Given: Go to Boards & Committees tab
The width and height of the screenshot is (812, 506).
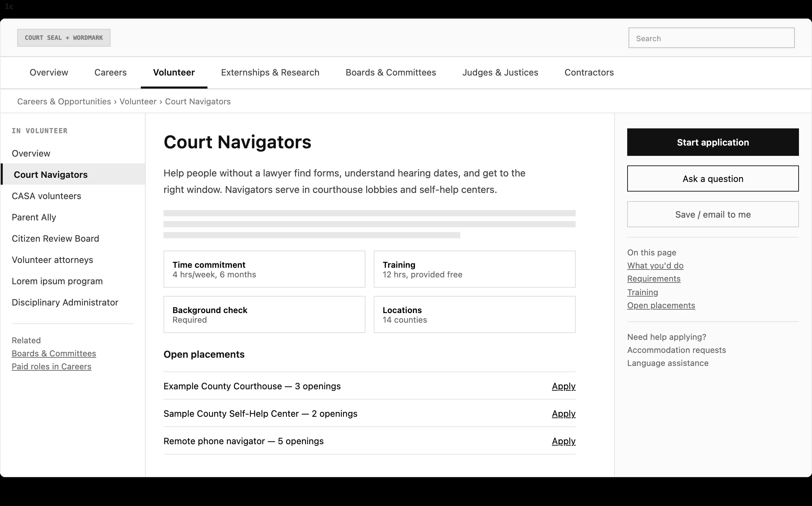Looking at the screenshot, I should pyautogui.click(x=391, y=72).
